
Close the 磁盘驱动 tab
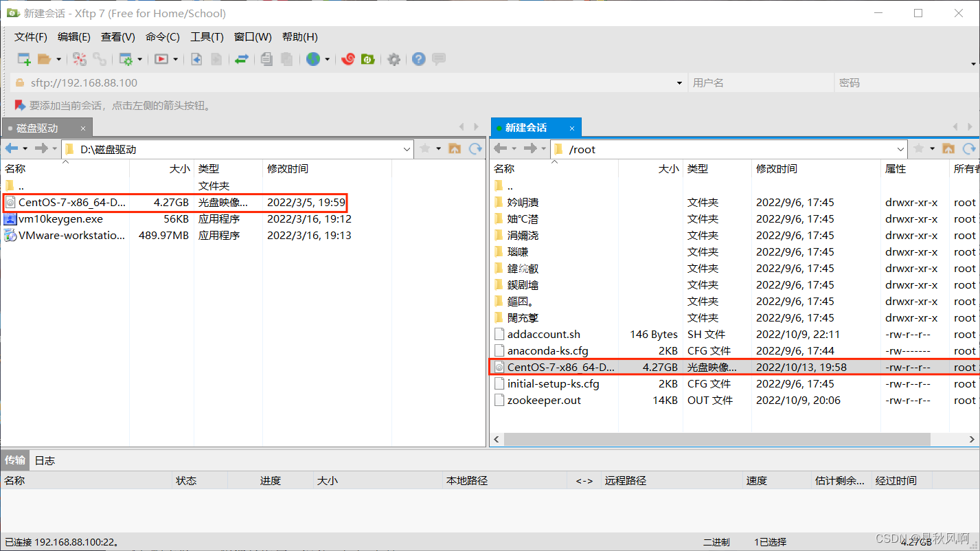(x=83, y=128)
